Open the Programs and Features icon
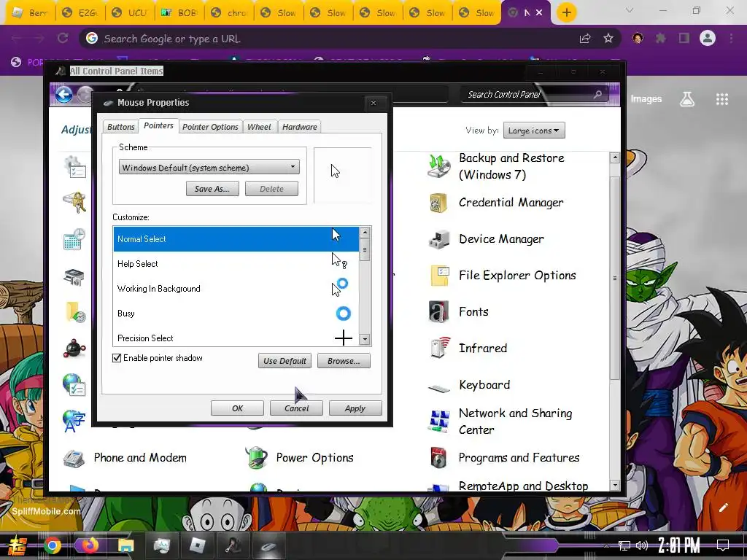The image size is (747, 560). (438, 458)
